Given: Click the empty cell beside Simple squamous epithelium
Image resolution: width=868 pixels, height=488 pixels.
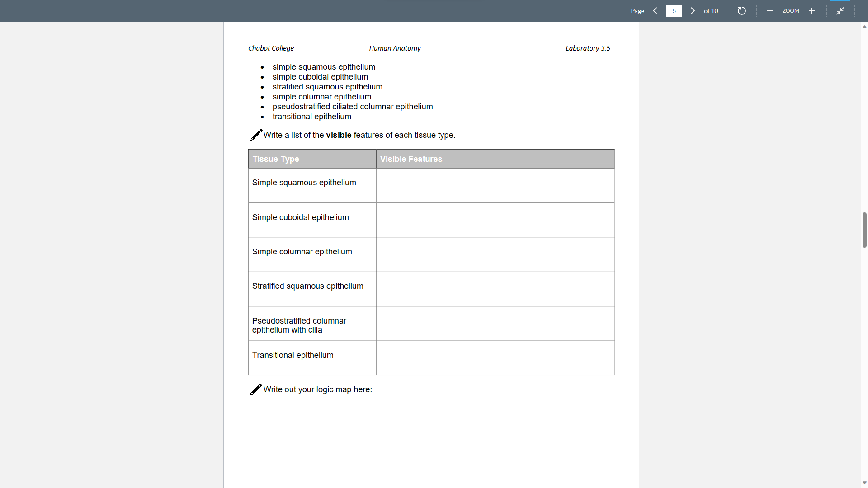Looking at the screenshot, I should 495,185.
